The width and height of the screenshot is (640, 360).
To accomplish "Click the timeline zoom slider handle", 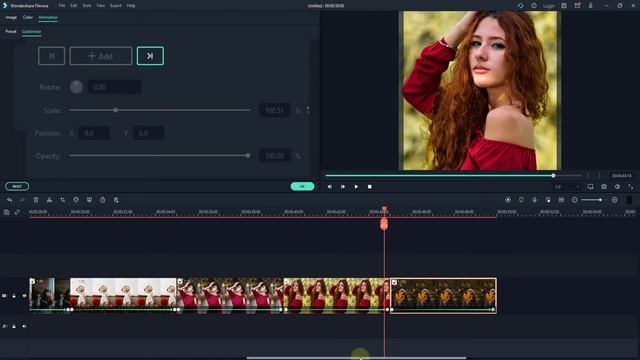I will pyautogui.click(x=600, y=200).
